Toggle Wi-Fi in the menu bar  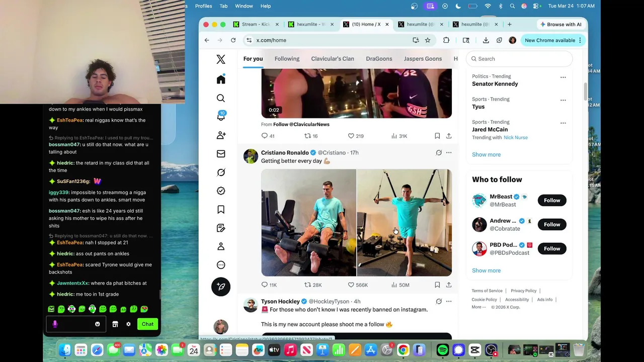[488, 6]
